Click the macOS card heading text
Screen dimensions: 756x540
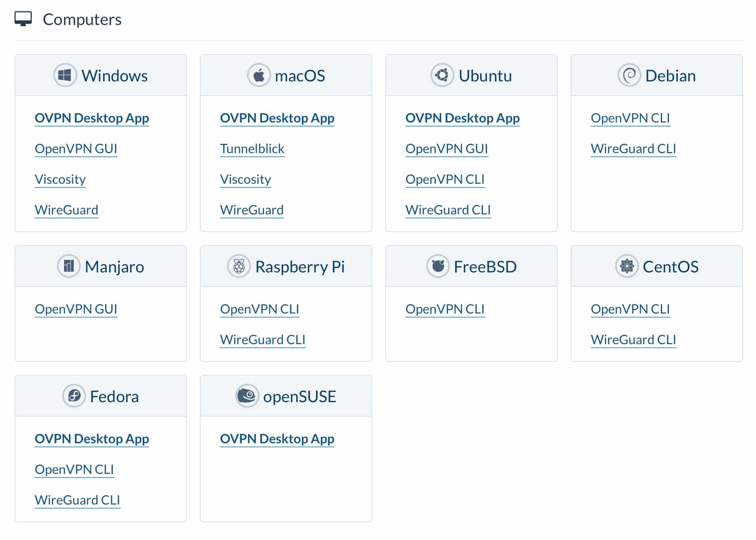[x=300, y=76]
